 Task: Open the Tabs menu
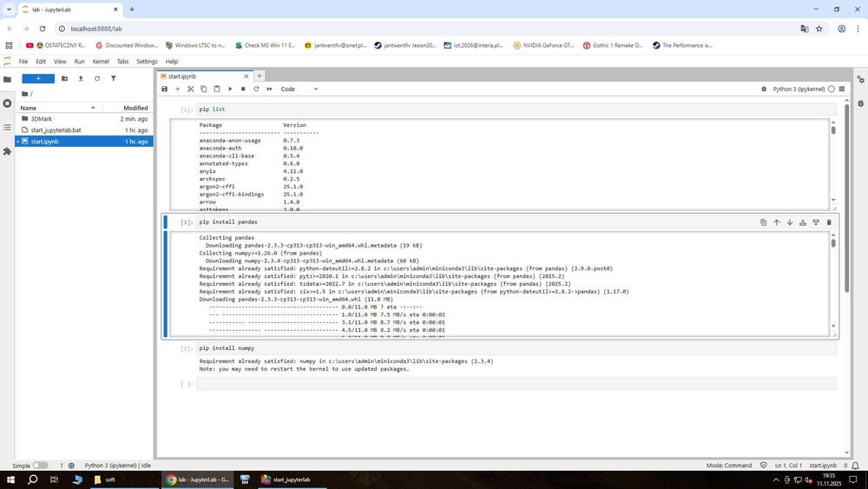[x=123, y=62]
